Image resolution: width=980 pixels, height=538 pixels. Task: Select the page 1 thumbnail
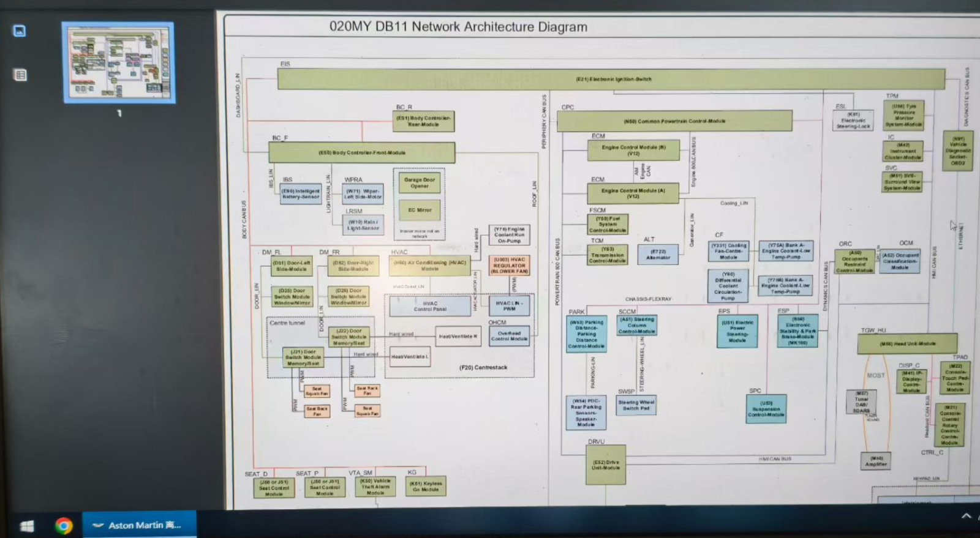(x=118, y=62)
